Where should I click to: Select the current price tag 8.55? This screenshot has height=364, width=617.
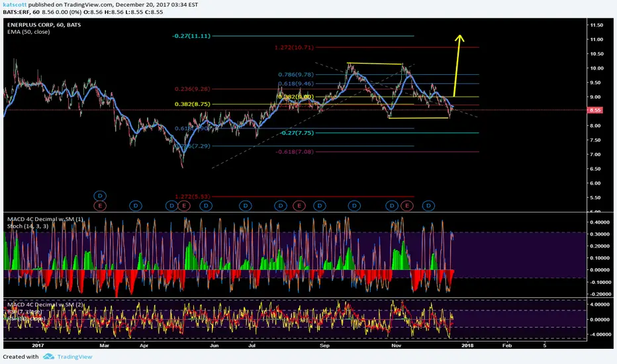(595, 110)
